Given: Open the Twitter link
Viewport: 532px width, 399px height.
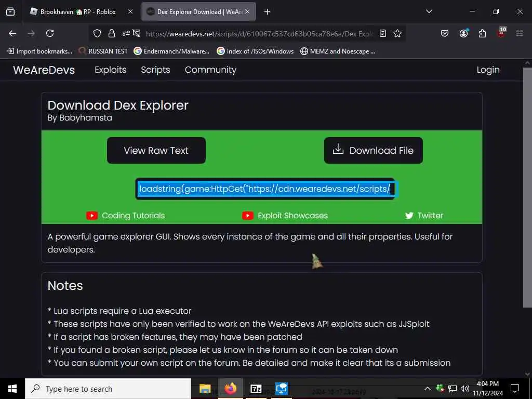Looking at the screenshot, I should [x=424, y=216].
